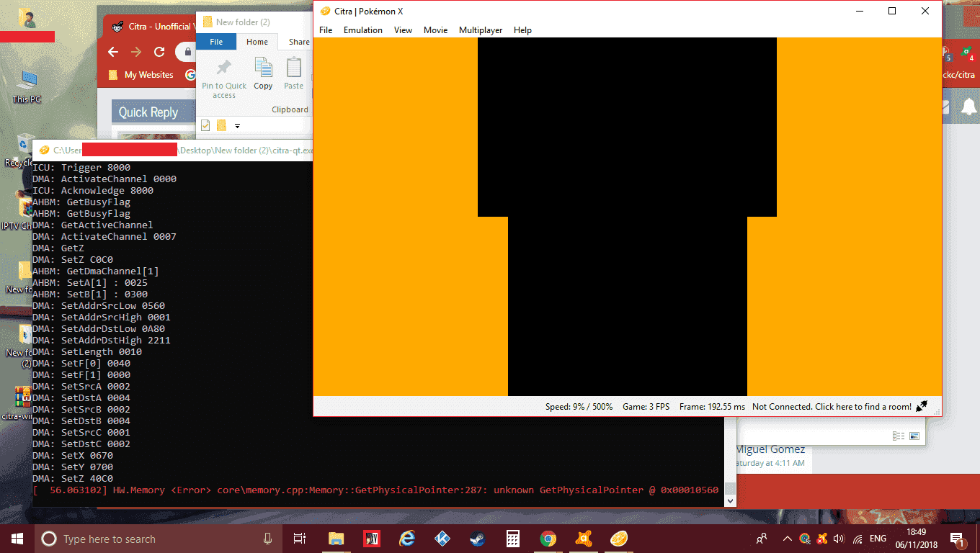Open File Explorer from the taskbar
The width and height of the screenshot is (980, 553).
336,539
